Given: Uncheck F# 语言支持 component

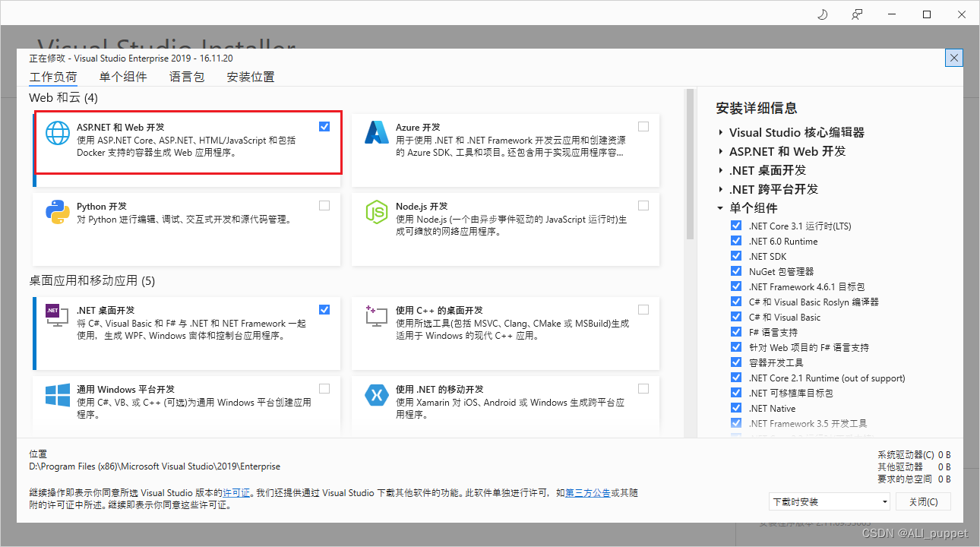Looking at the screenshot, I should tap(735, 332).
